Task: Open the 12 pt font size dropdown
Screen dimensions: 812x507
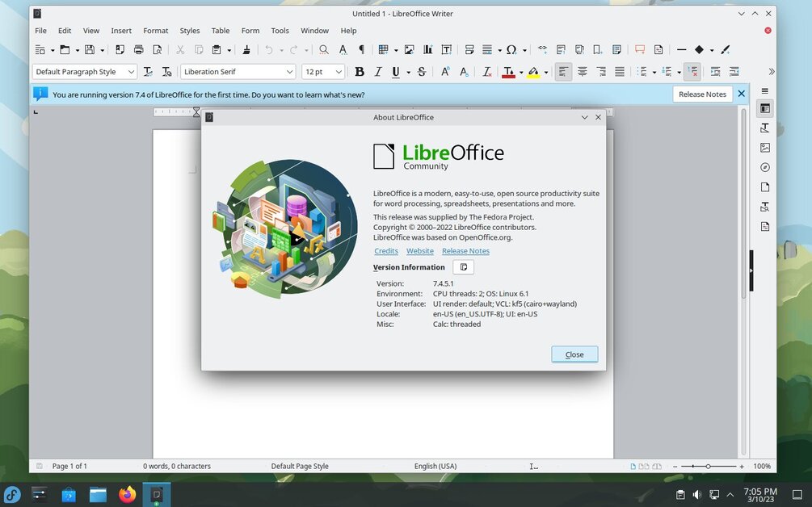Action: pyautogui.click(x=339, y=72)
